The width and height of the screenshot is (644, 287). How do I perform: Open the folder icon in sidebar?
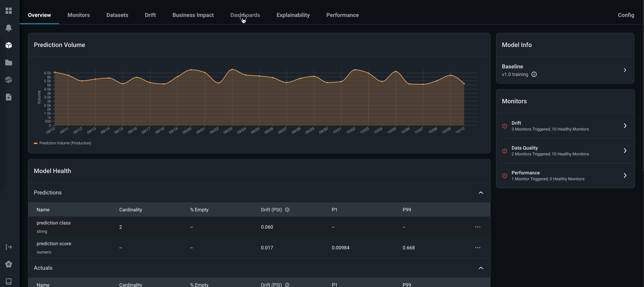click(x=9, y=63)
